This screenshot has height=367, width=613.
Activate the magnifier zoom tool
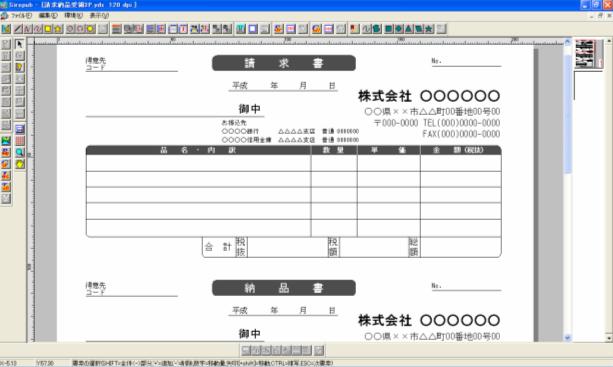(20, 152)
